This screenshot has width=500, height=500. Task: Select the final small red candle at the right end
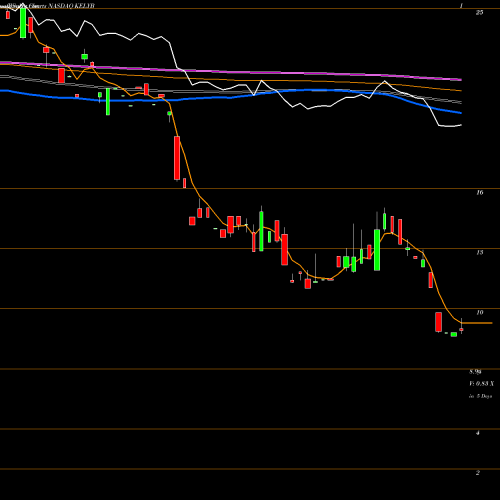click(x=461, y=329)
